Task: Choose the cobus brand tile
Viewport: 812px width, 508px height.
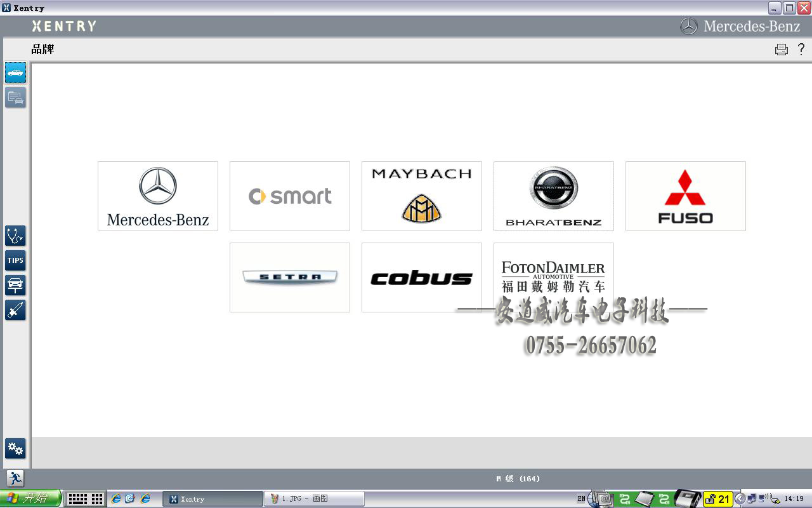Action: (x=422, y=277)
